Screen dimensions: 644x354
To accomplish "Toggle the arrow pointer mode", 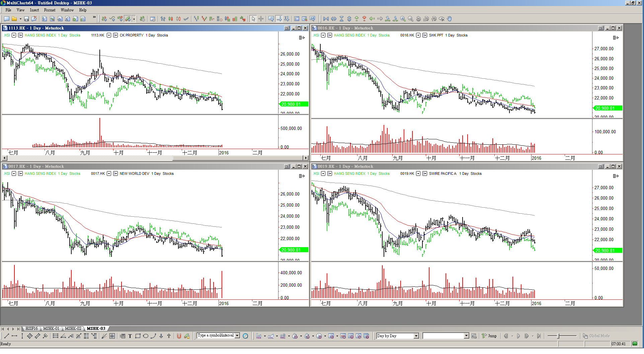I will tap(253, 19).
